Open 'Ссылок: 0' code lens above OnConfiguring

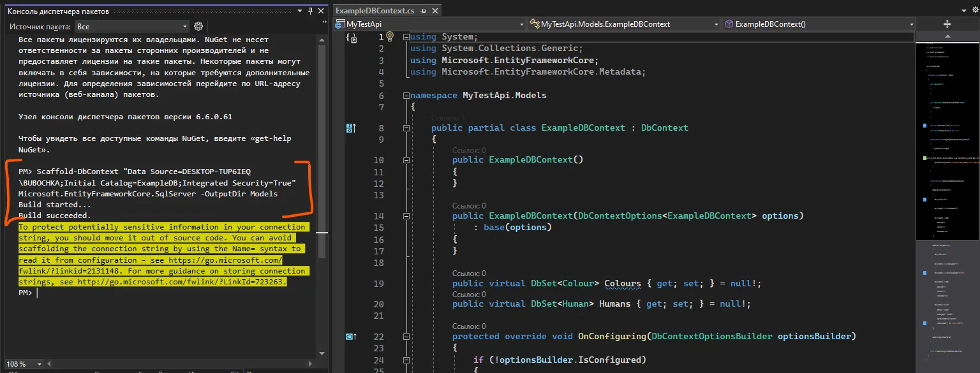coord(469,326)
